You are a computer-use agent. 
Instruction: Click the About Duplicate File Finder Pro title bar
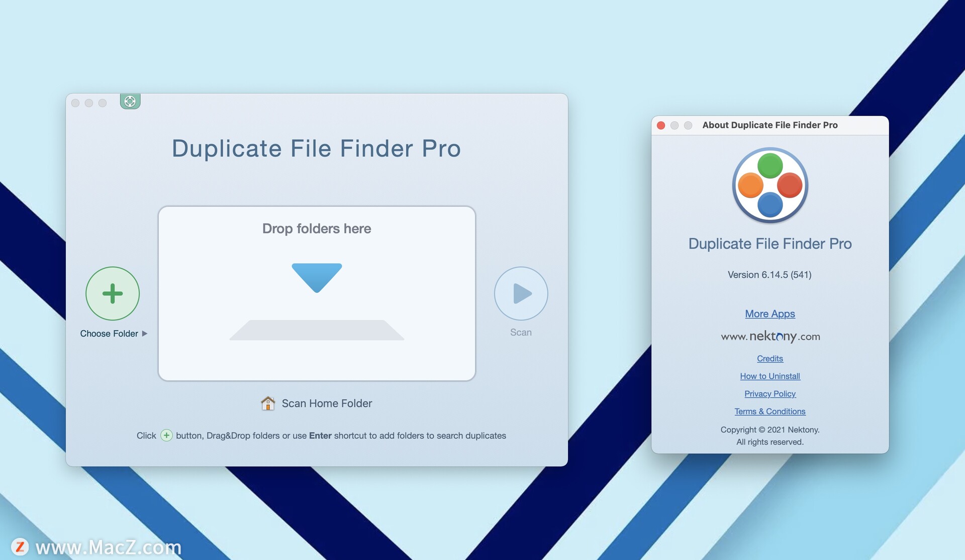(x=770, y=125)
